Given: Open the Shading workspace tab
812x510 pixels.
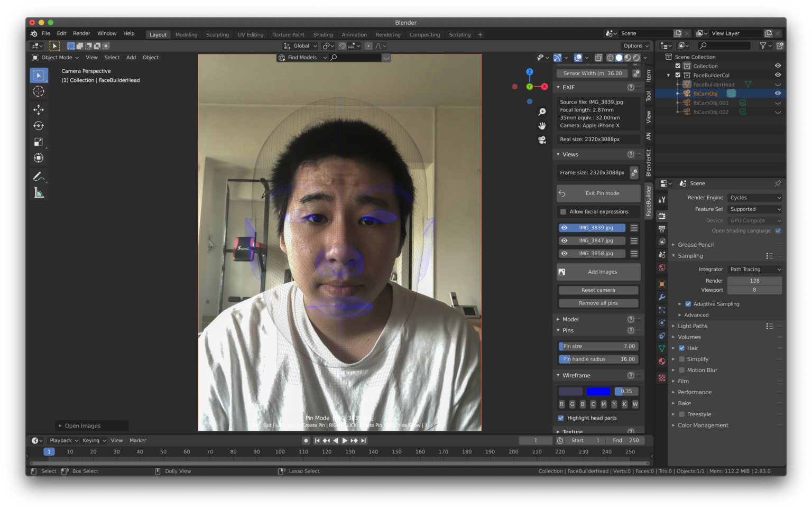Looking at the screenshot, I should [323, 35].
